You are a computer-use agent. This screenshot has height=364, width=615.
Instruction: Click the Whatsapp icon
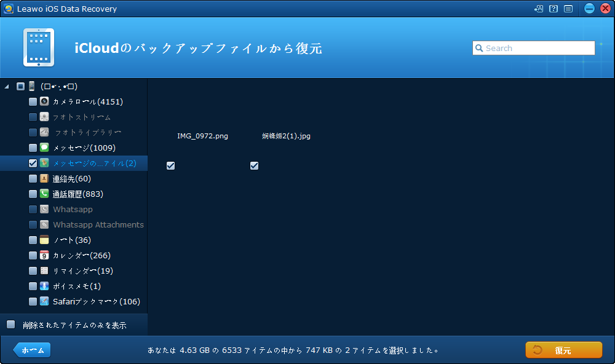point(44,209)
